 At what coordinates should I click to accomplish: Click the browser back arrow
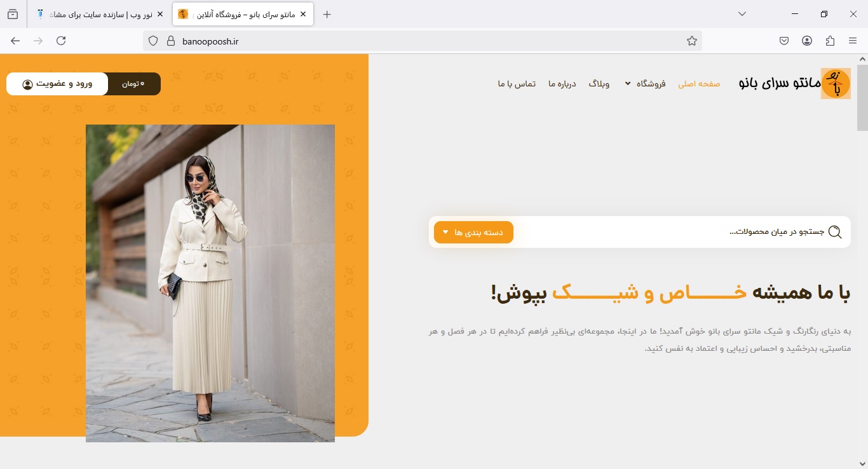(15, 41)
